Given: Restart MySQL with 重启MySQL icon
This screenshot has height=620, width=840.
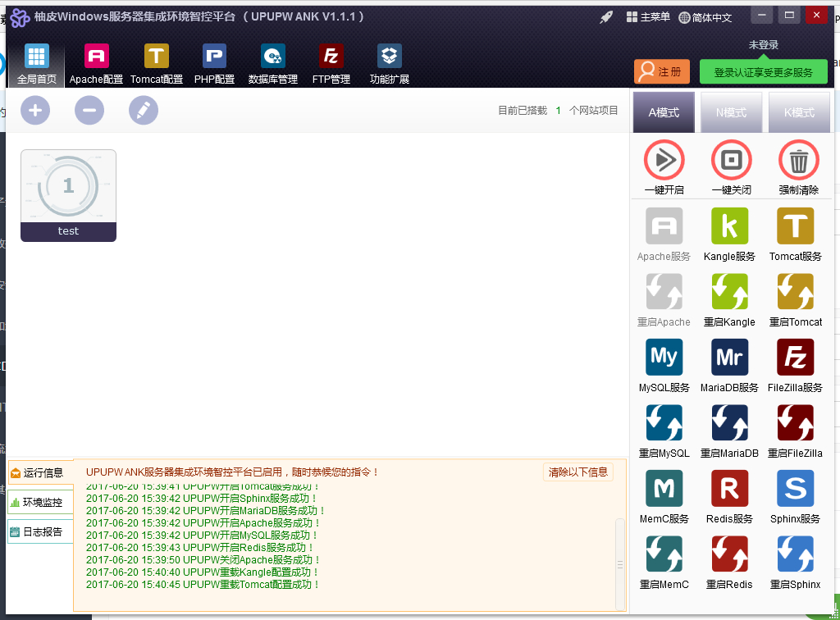Looking at the screenshot, I should click(x=664, y=423).
